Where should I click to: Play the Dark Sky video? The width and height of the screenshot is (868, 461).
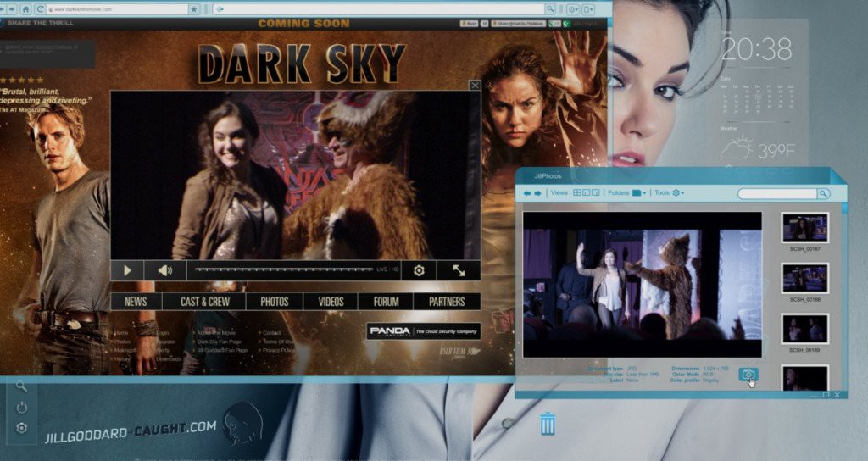[128, 270]
